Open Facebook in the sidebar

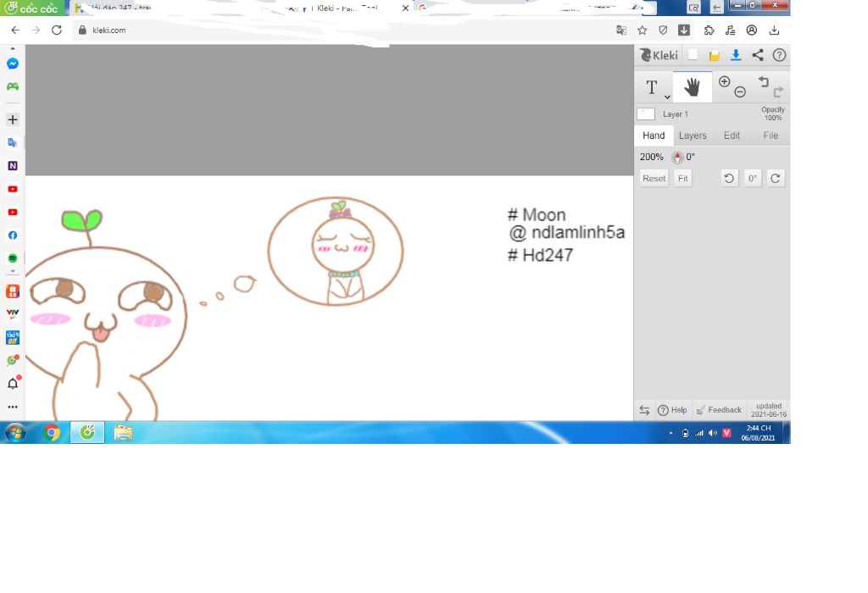click(13, 236)
